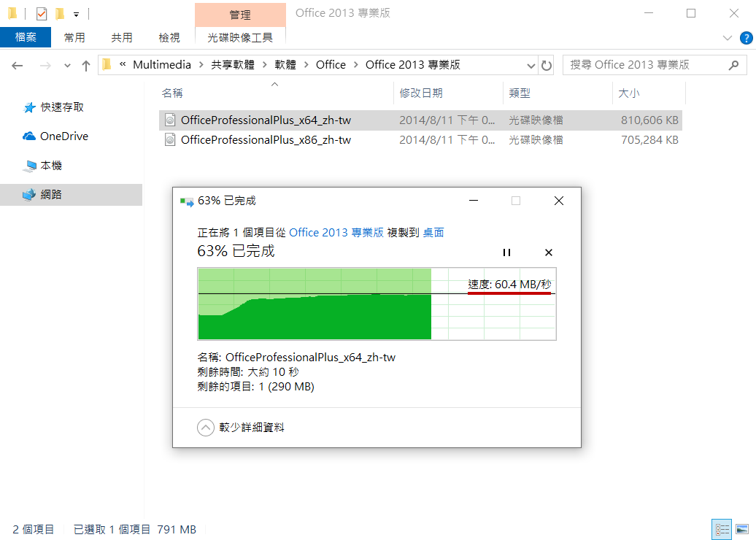Click the Properties checkmark icon in quick access toolbar

(42, 13)
